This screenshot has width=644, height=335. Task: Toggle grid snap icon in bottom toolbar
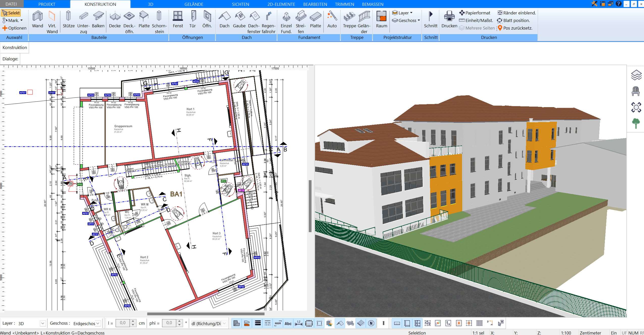(479, 323)
